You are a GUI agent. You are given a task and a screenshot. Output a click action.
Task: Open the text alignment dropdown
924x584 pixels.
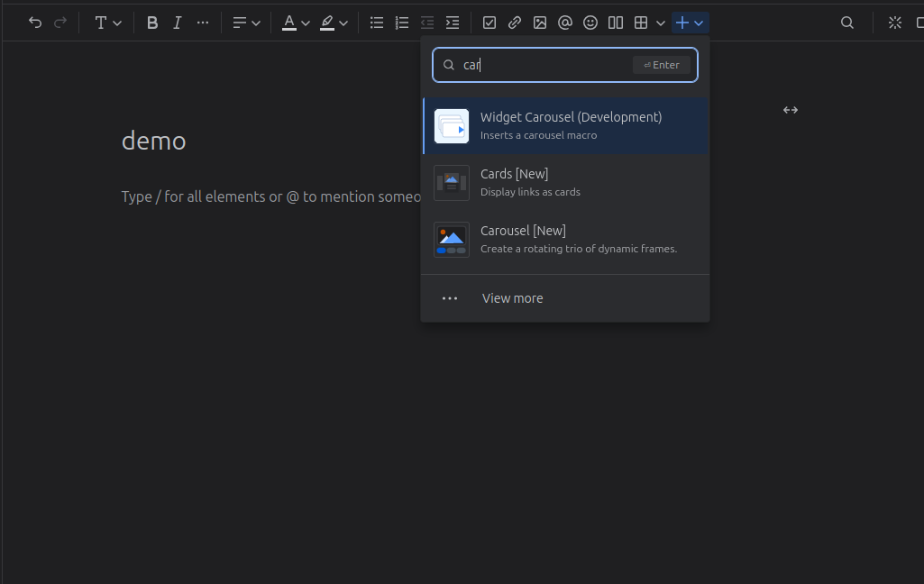pos(246,23)
